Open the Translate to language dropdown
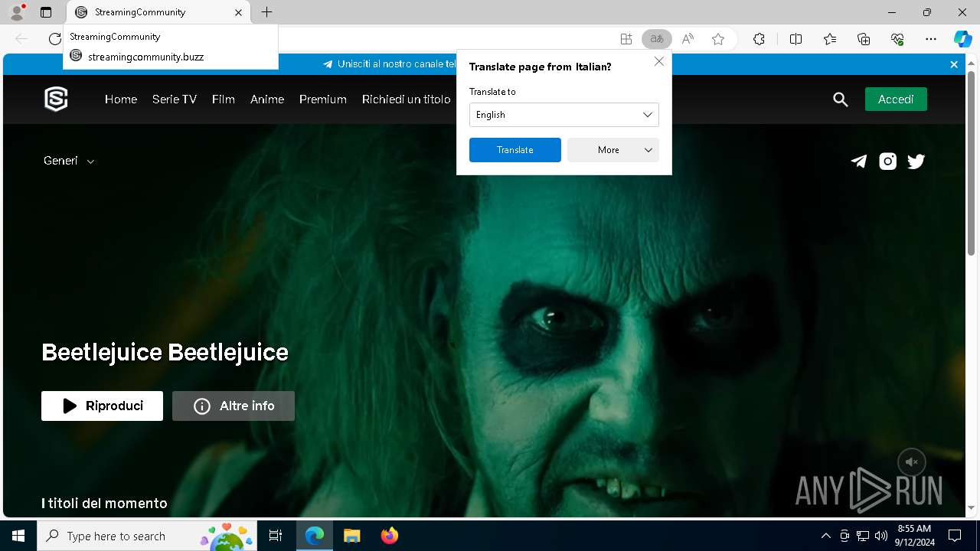980x551 pixels. click(x=564, y=115)
